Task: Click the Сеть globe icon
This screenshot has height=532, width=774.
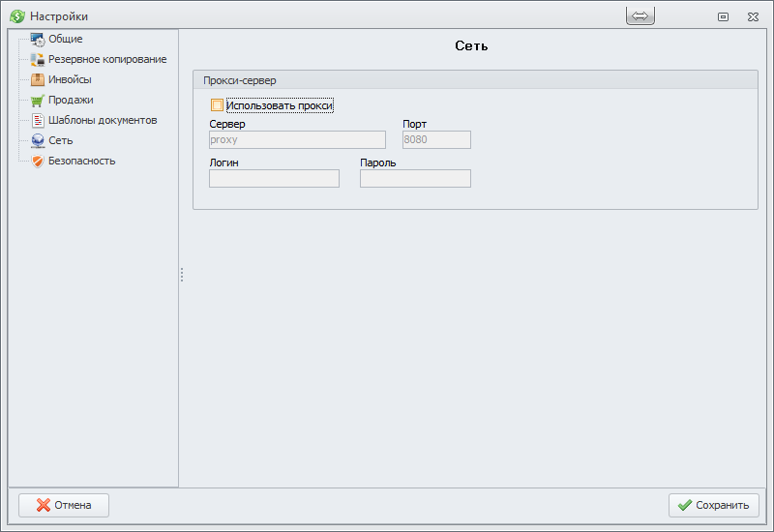Action: point(38,141)
